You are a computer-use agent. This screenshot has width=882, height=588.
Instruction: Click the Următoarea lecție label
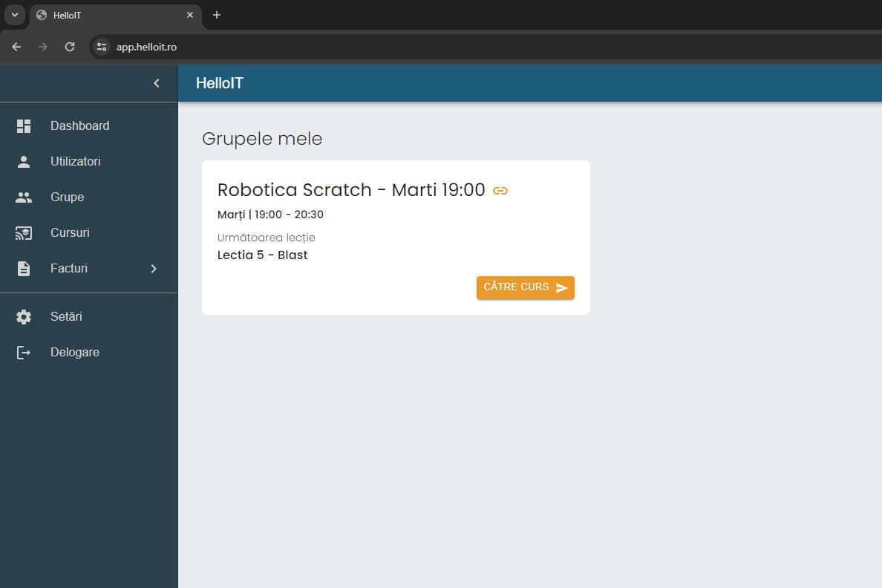tap(266, 238)
